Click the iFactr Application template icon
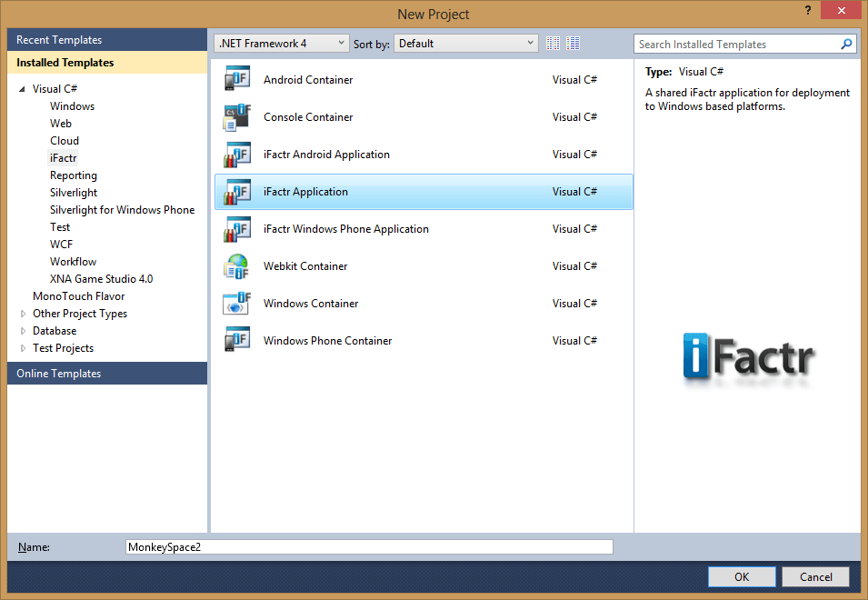 click(x=237, y=192)
